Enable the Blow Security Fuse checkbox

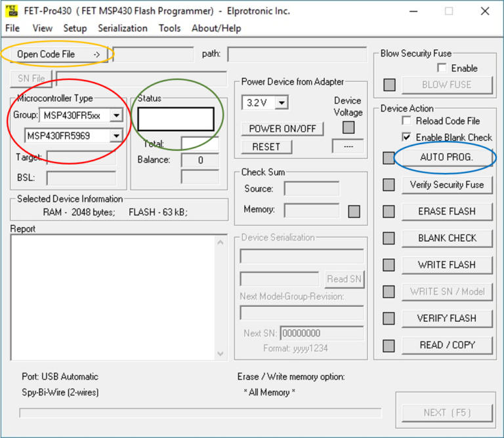coord(442,68)
